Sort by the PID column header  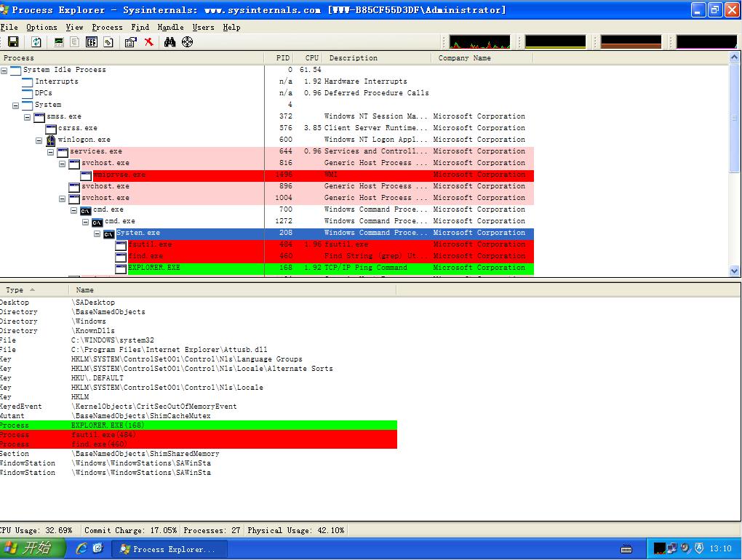279,57
